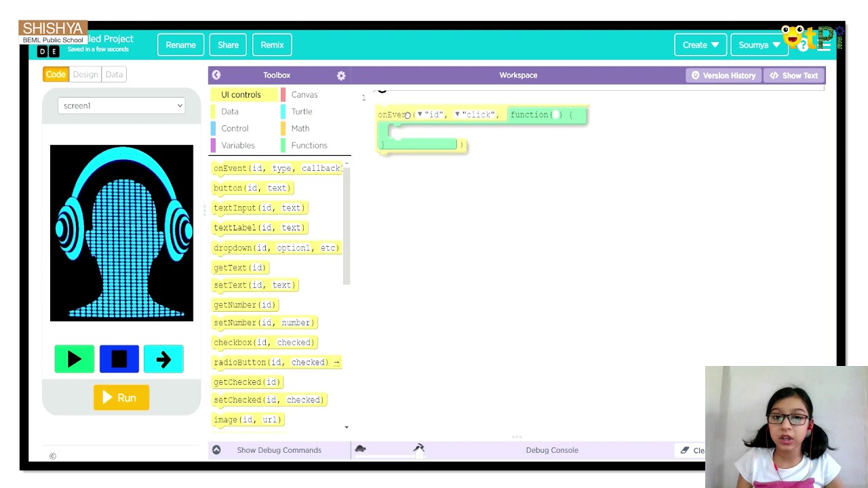This screenshot has width=868, height=488.
Task: Click the Debug Console header label
Action: pos(552,450)
